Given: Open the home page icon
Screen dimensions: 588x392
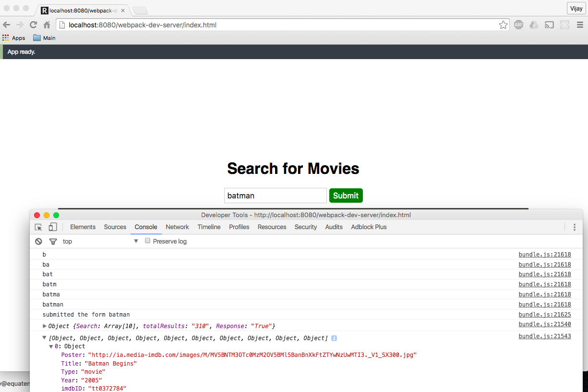Looking at the screenshot, I should click(x=47, y=25).
